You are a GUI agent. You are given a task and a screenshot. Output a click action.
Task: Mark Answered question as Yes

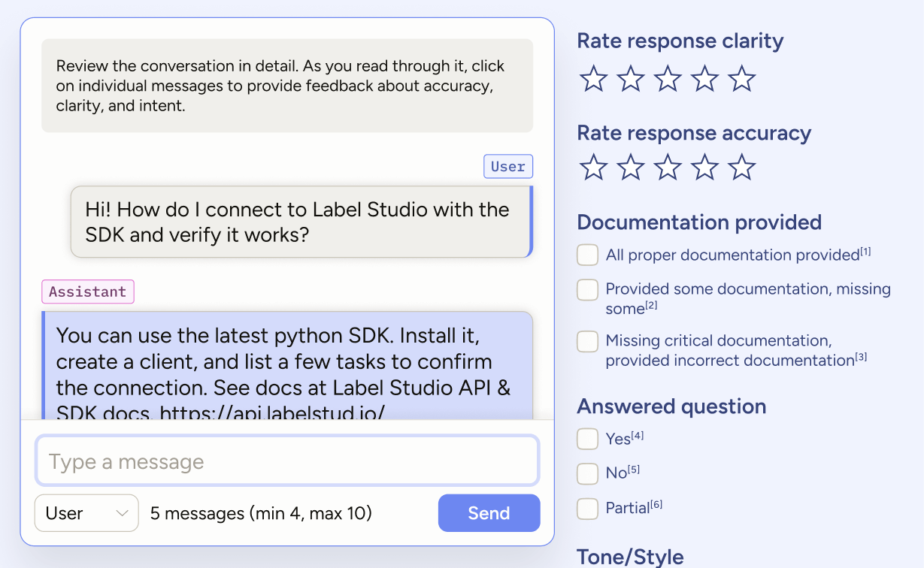[x=587, y=439]
